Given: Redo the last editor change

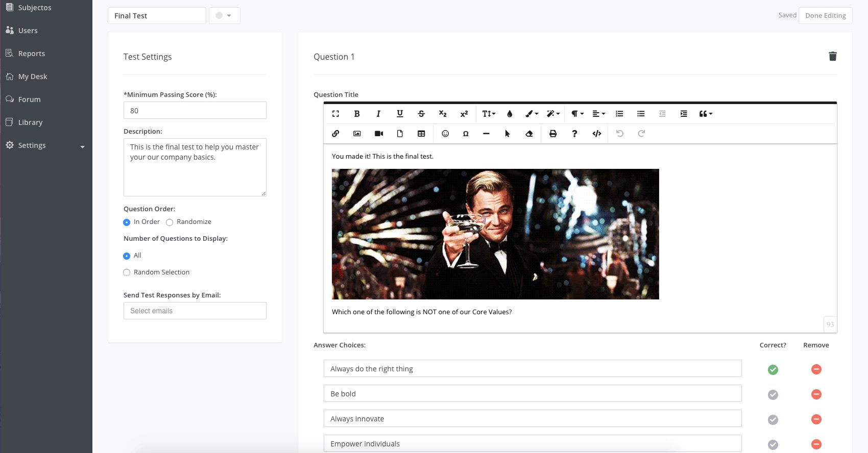Looking at the screenshot, I should [641, 134].
